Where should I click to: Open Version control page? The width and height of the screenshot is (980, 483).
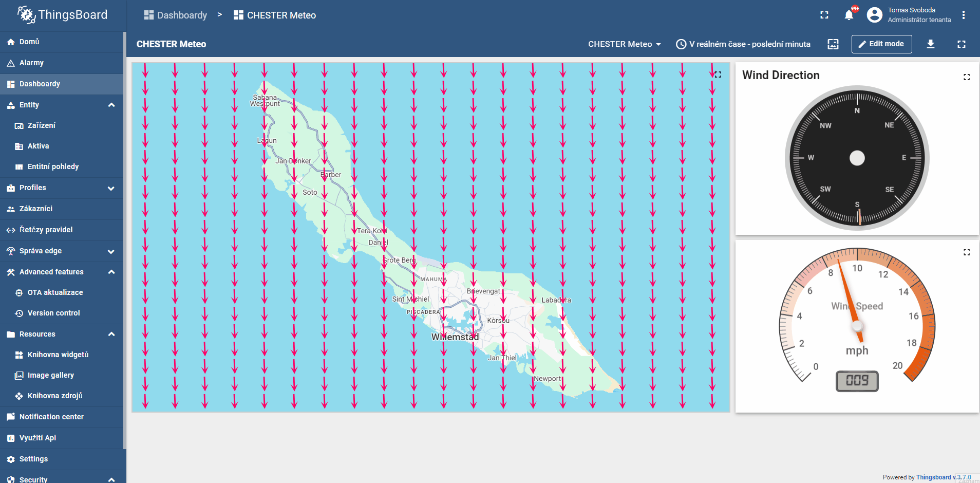pyautogui.click(x=62, y=313)
